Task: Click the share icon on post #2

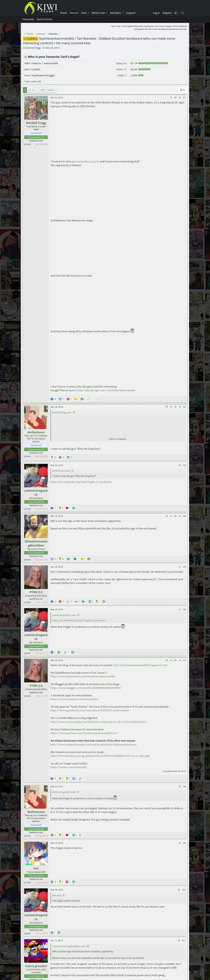Action: [180, 407]
